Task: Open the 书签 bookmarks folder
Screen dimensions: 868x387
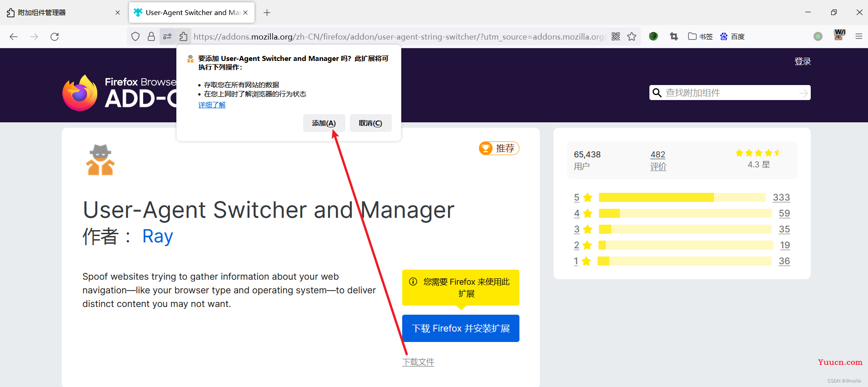Action: 700,36
